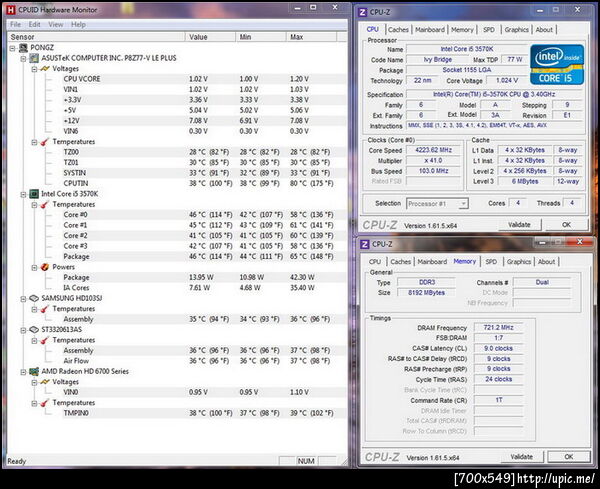Click OK in the Memory CPU-Z window
Screen dimensions: 600x489
click(569, 457)
